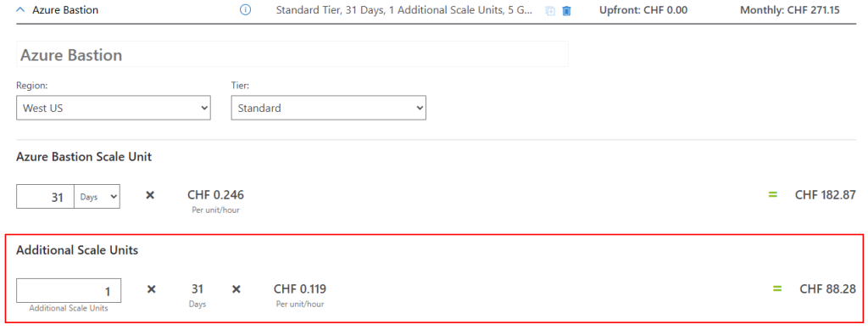Open the Tier dropdown showing Standard
This screenshot has width=868, height=330.
328,108
